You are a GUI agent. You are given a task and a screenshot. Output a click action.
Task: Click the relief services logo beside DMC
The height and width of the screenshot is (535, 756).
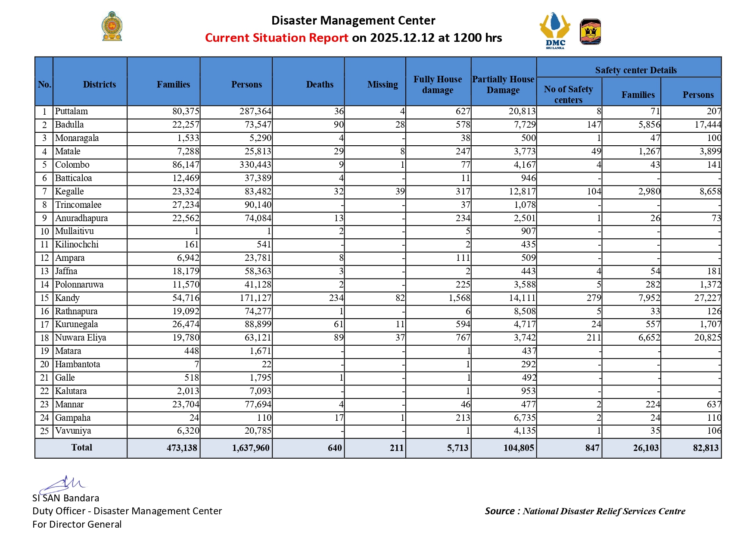point(590,32)
